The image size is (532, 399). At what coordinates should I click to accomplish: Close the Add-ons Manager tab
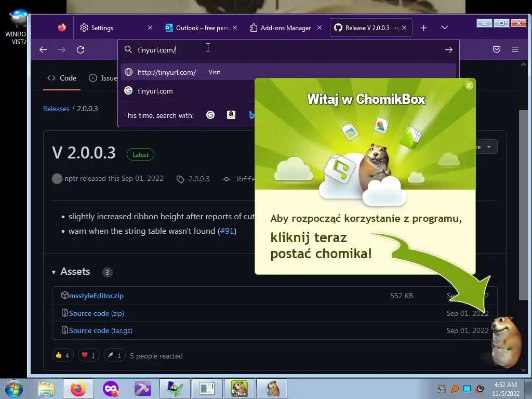320,28
